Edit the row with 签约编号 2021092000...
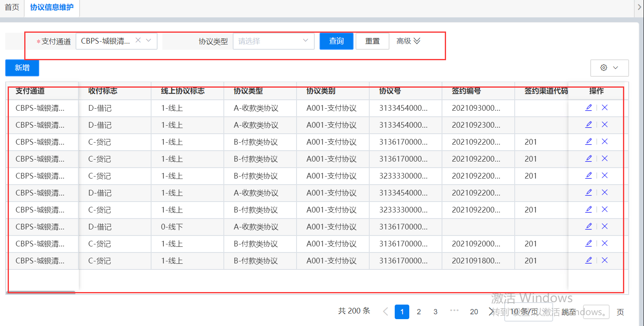 [x=589, y=243]
